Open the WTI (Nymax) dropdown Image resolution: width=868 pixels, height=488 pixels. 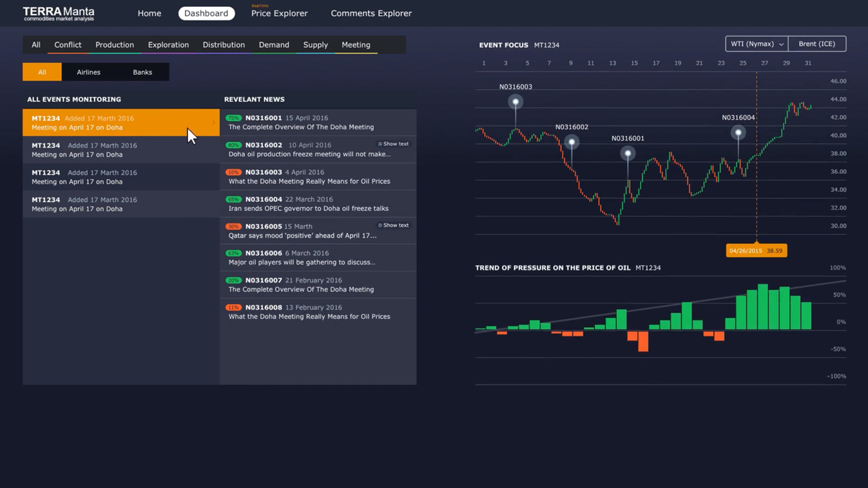[x=757, y=44]
